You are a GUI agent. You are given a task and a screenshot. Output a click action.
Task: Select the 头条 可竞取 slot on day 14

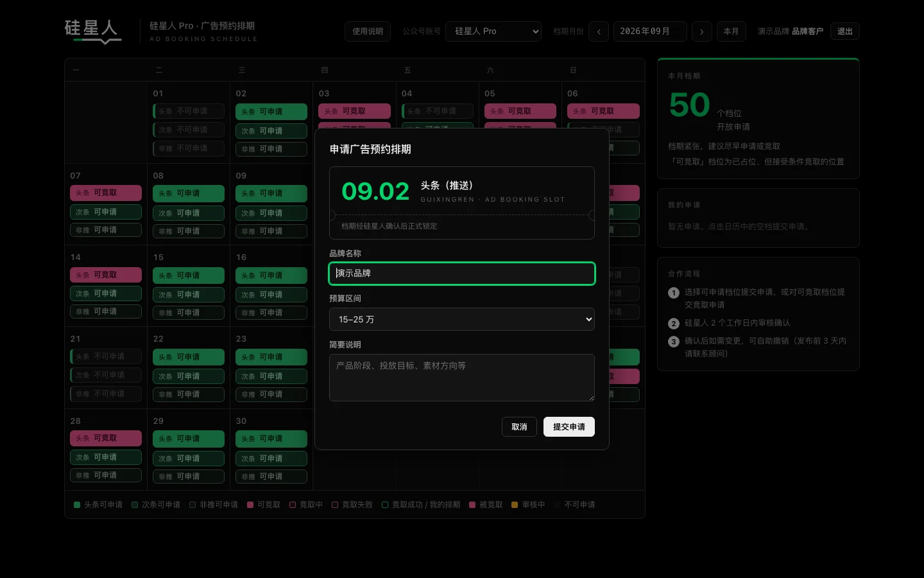[x=106, y=275]
